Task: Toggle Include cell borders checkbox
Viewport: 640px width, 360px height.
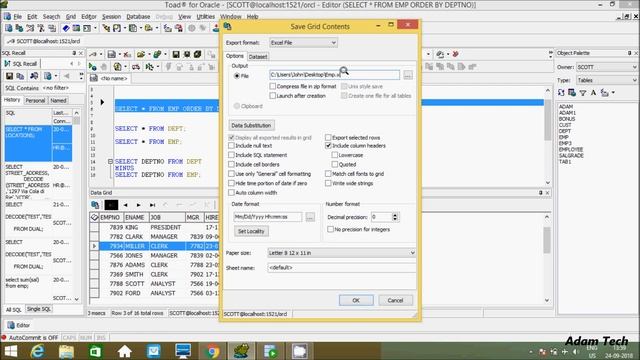Action: [231, 164]
